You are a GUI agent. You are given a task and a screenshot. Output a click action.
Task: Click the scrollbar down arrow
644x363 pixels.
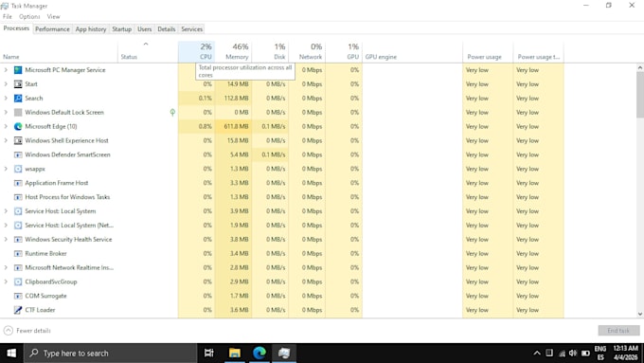click(640, 314)
